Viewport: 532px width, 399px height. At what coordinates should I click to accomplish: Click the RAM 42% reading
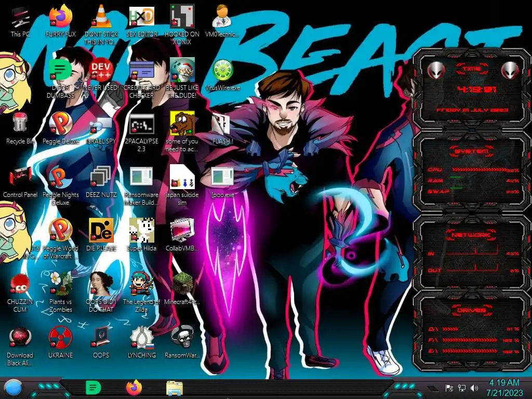pos(512,180)
